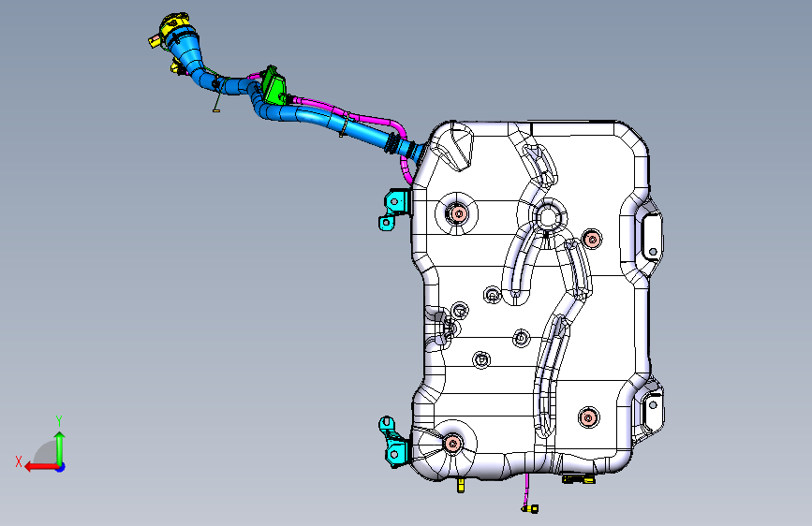Click the X axis label

click(19, 461)
